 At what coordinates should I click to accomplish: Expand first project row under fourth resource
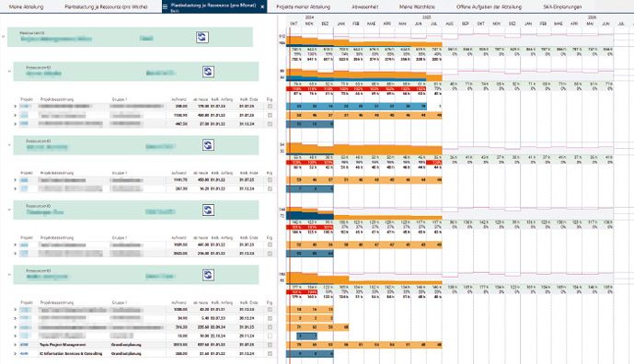16,245
